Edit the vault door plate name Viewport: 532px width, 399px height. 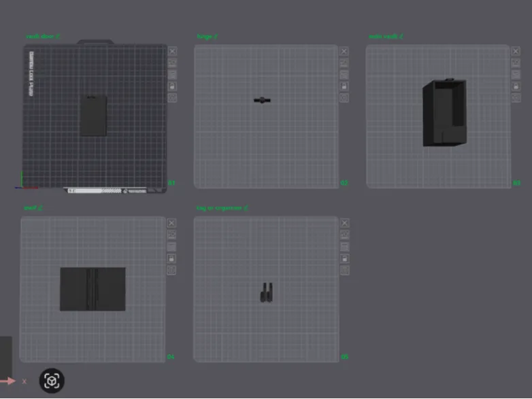coord(58,36)
